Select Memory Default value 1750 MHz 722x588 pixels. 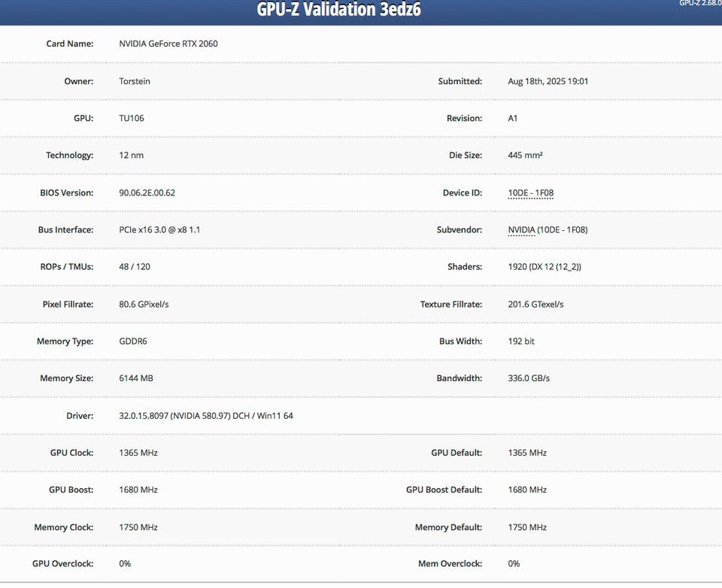tap(527, 527)
